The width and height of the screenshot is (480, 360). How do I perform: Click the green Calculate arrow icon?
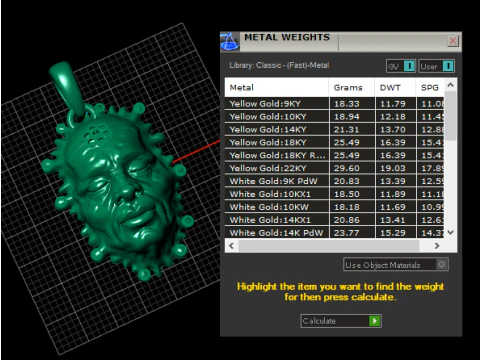click(374, 321)
